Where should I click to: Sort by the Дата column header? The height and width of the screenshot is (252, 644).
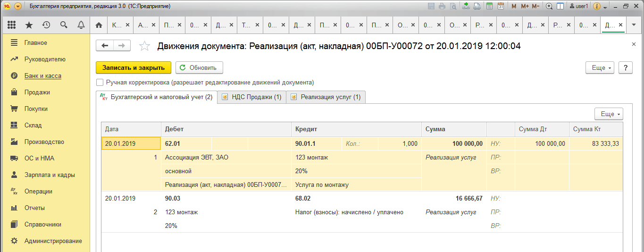click(131, 129)
